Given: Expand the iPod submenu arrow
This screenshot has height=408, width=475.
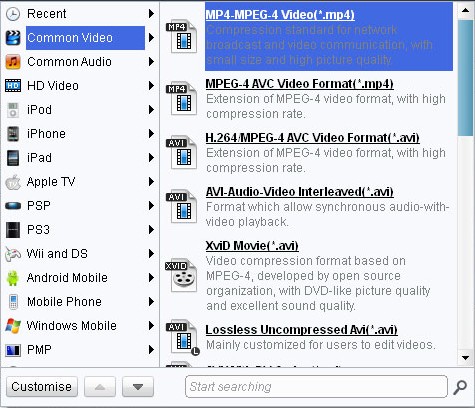Looking at the screenshot, I should tap(151, 110).
